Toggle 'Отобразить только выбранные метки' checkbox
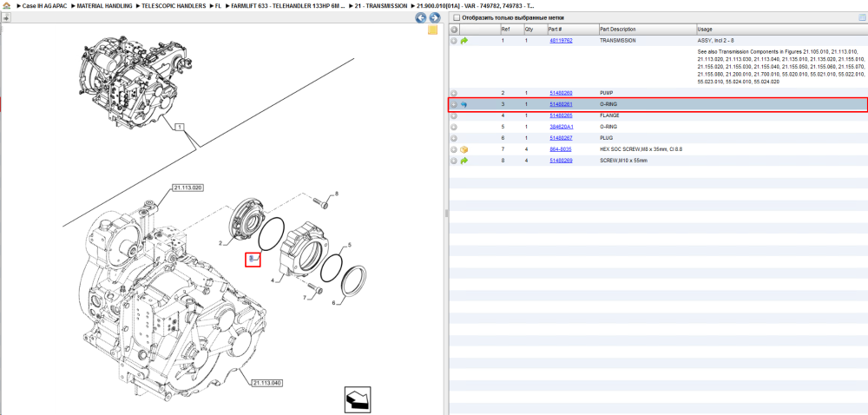868x415 pixels. [457, 17]
